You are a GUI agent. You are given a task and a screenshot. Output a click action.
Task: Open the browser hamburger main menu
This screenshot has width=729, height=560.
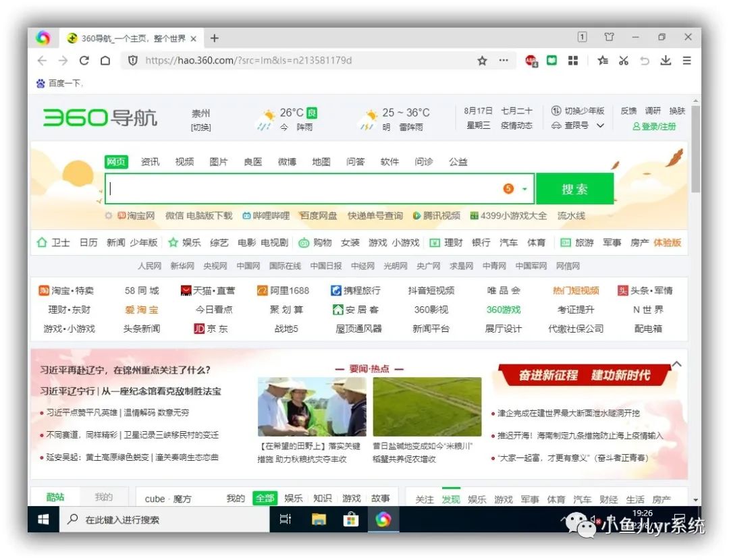[686, 61]
